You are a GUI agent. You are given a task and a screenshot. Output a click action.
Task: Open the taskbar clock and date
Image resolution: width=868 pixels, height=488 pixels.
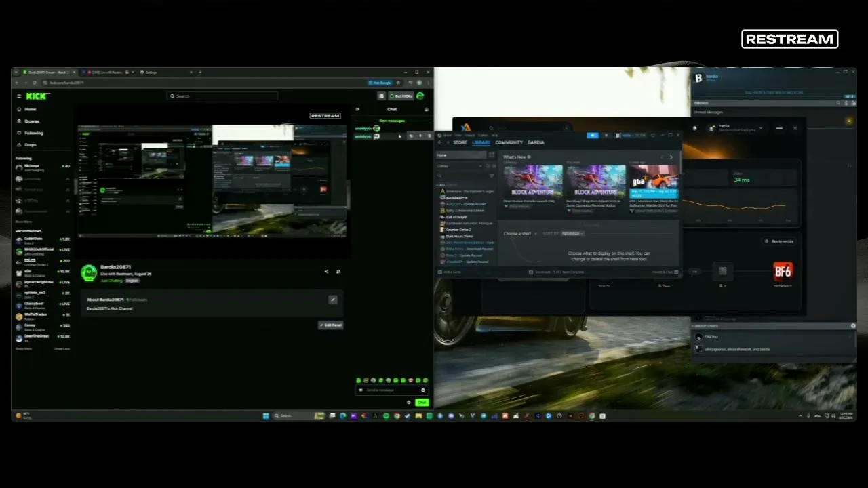coord(845,415)
